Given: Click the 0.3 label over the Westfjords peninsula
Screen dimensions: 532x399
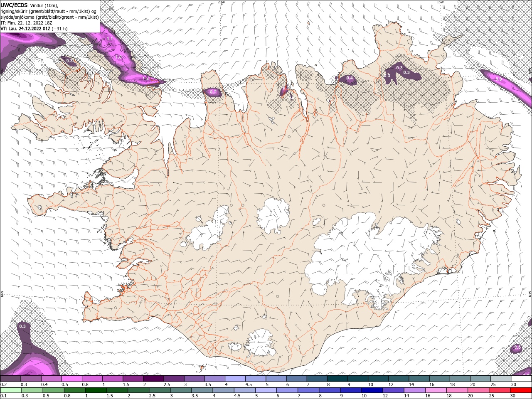Looking at the screenshot, I should click(x=69, y=61).
